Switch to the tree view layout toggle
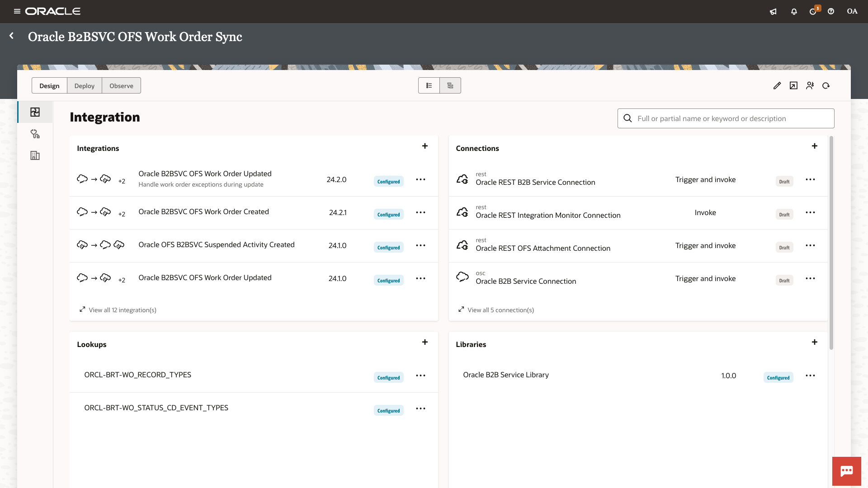 pos(450,85)
